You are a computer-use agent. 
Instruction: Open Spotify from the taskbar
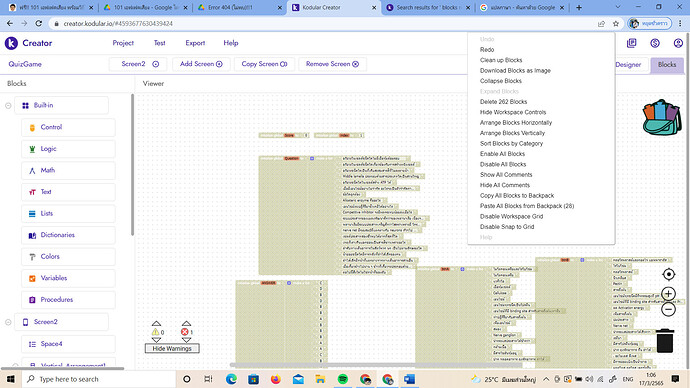point(343,379)
